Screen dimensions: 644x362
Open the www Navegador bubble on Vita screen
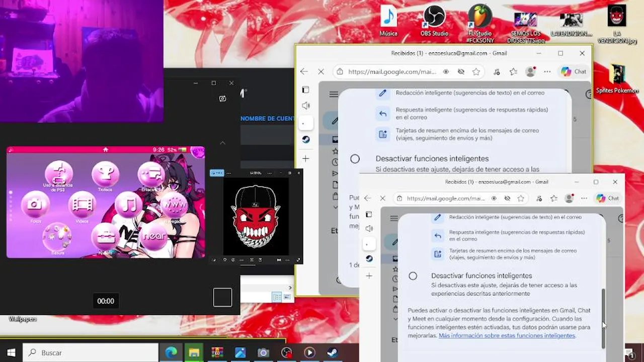click(174, 204)
